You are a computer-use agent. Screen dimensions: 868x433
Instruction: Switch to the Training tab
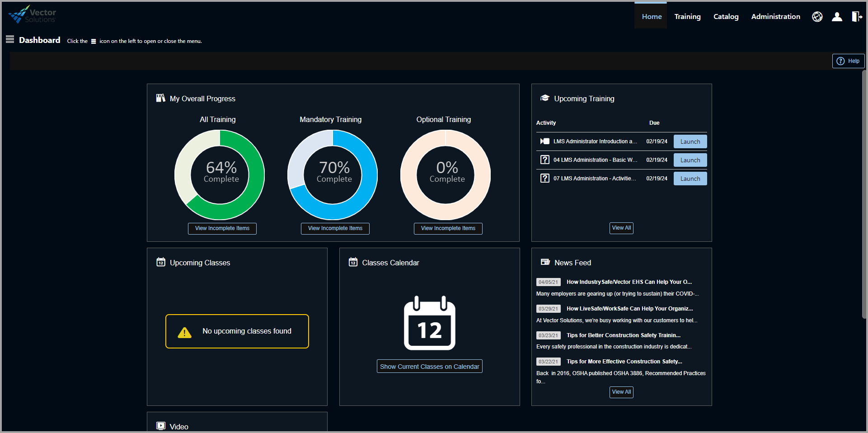pyautogui.click(x=687, y=16)
